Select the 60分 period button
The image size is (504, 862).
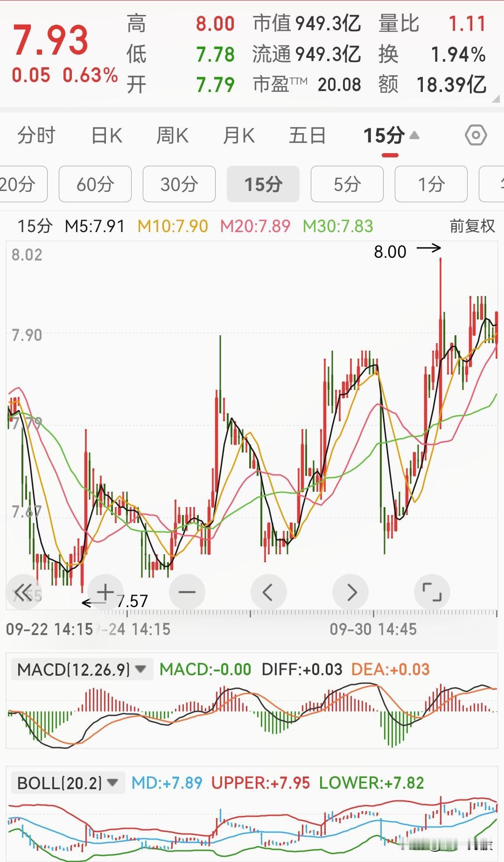pyautogui.click(x=95, y=184)
